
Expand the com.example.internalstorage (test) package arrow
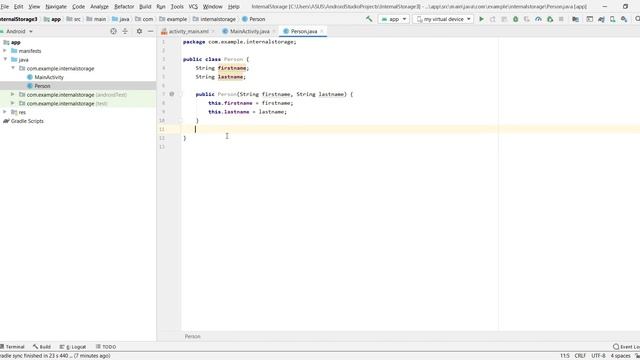coord(13,103)
